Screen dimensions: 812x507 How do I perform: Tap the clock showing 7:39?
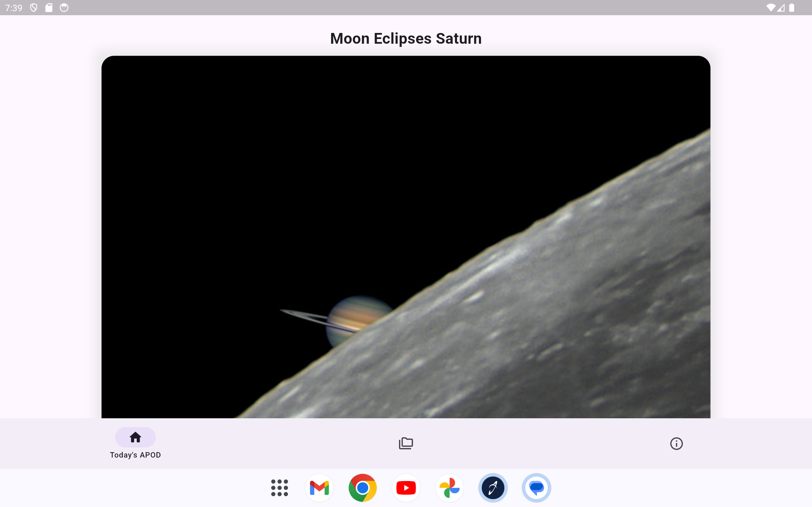click(x=14, y=7)
